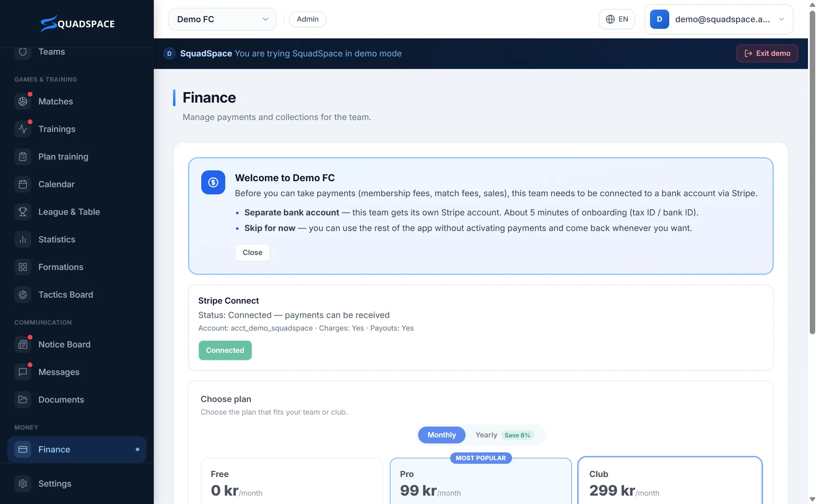The height and width of the screenshot is (504, 817).
Task: Click the Trainings pulse icon
Action: [x=23, y=129]
